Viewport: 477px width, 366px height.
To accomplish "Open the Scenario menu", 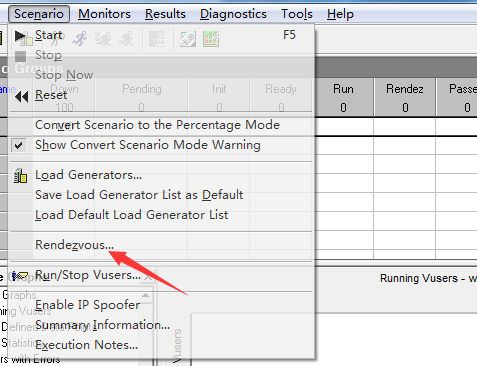I will click(39, 14).
